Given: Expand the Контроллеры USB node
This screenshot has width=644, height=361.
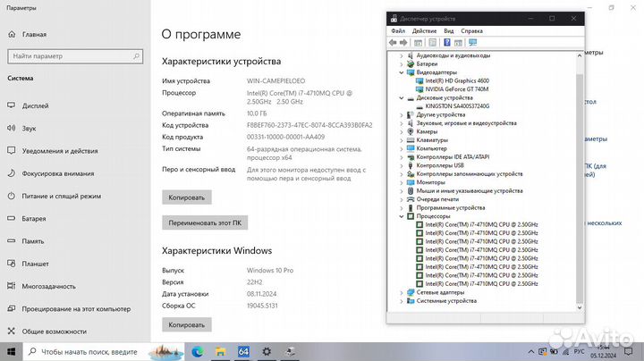Looking at the screenshot, I should [x=402, y=165].
